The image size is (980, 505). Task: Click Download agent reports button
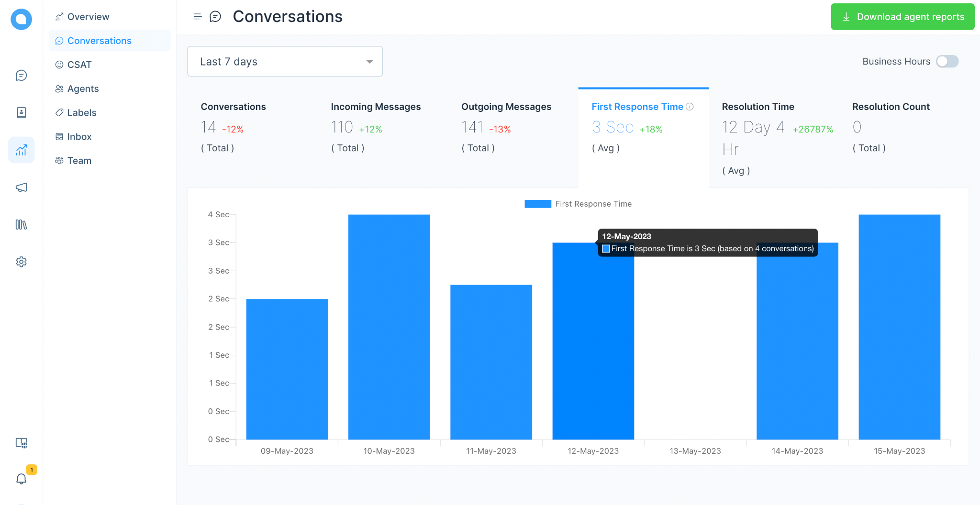(x=902, y=17)
